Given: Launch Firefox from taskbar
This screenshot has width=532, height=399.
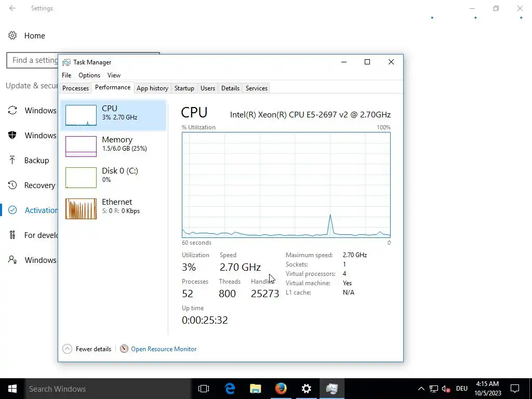Looking at the screenshot, I should pyautogui.click(x=281, y=389).
